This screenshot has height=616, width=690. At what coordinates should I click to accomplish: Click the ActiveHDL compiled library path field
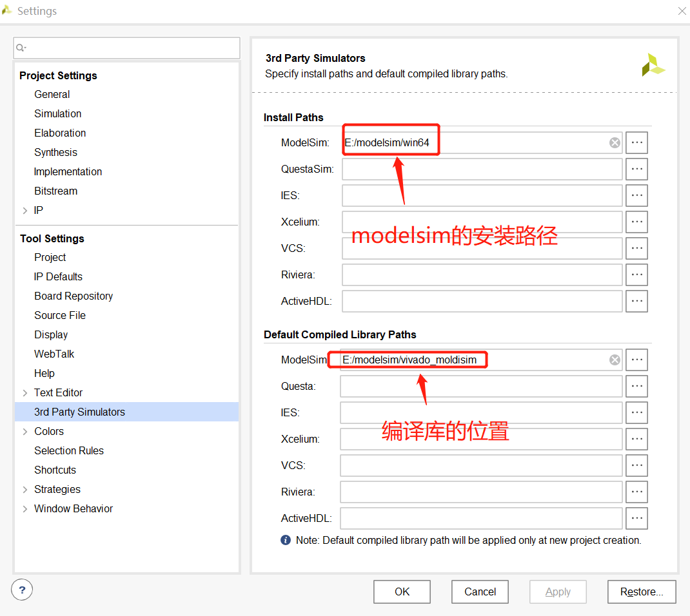coord(481,518)
